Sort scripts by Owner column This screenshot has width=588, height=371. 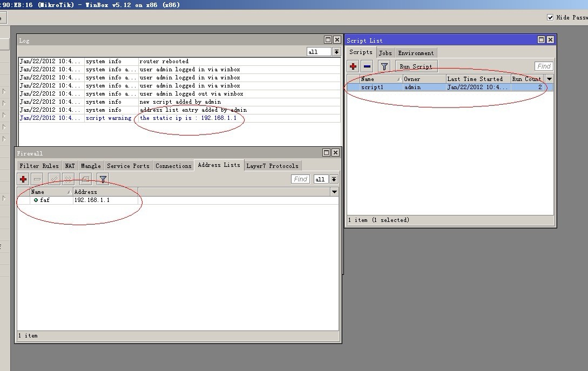point(424,79)
